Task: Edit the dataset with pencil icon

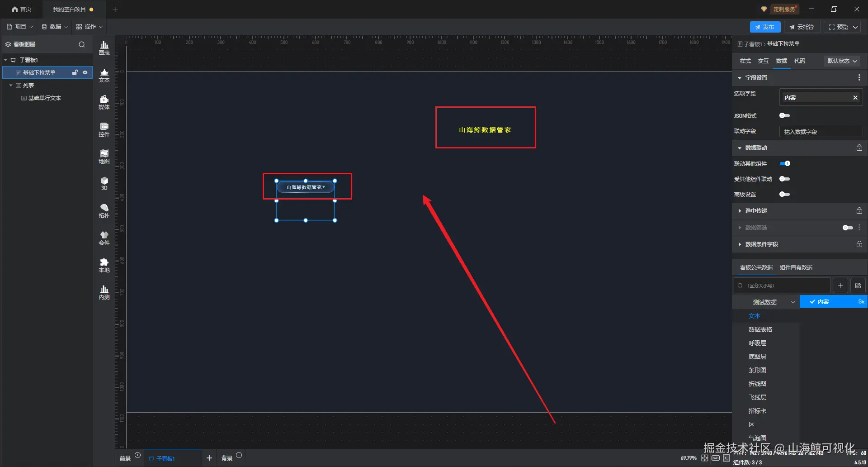Action: click(x=858, y=286)
